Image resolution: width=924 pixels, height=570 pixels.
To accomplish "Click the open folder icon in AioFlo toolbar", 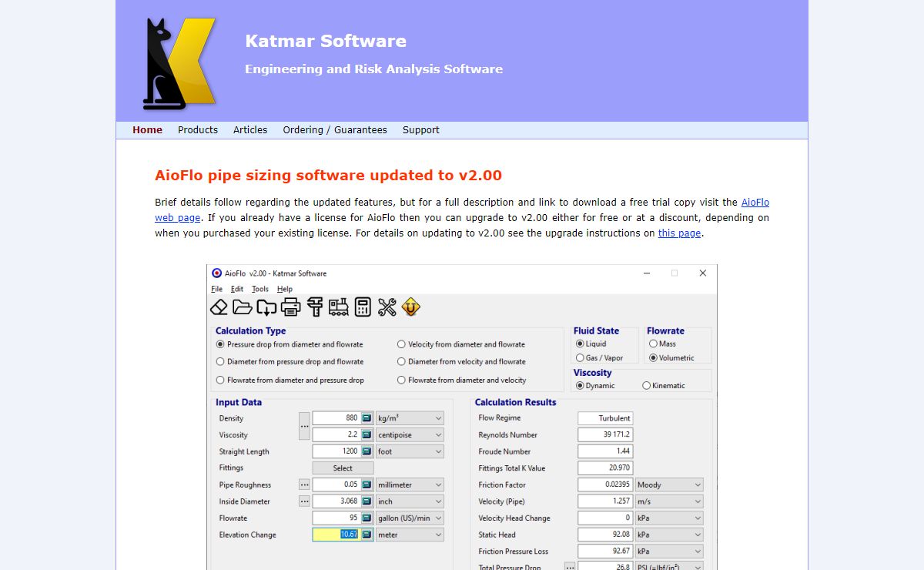I will (243, 307).
